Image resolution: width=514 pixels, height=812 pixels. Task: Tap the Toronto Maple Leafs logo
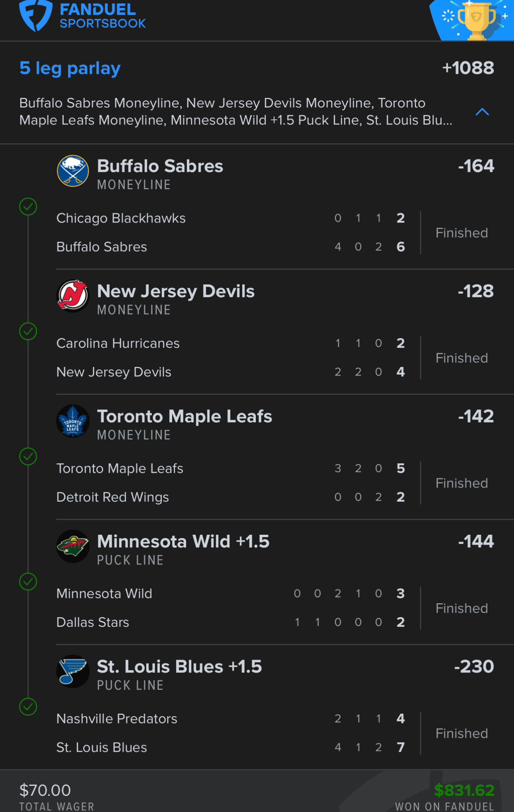pyautogui.click(x=73, y=421)
